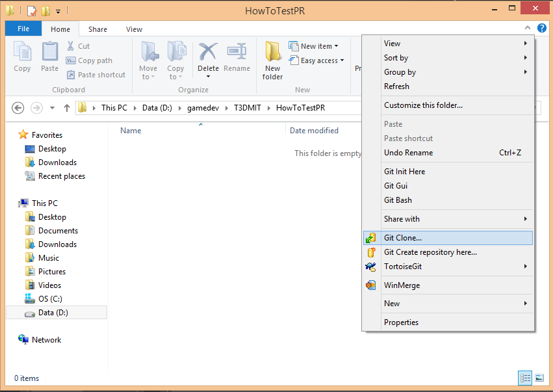553x392 pixels.
Task: Collapse the ribbon using the chevron
Action: [x=528, y=27]
